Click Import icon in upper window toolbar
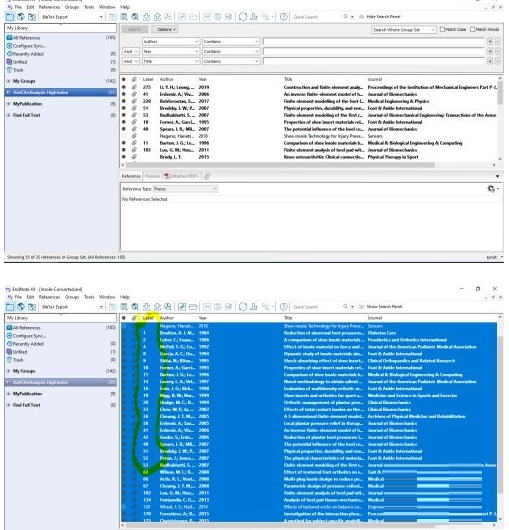This screenshot has height=530, width=509. 146,17
